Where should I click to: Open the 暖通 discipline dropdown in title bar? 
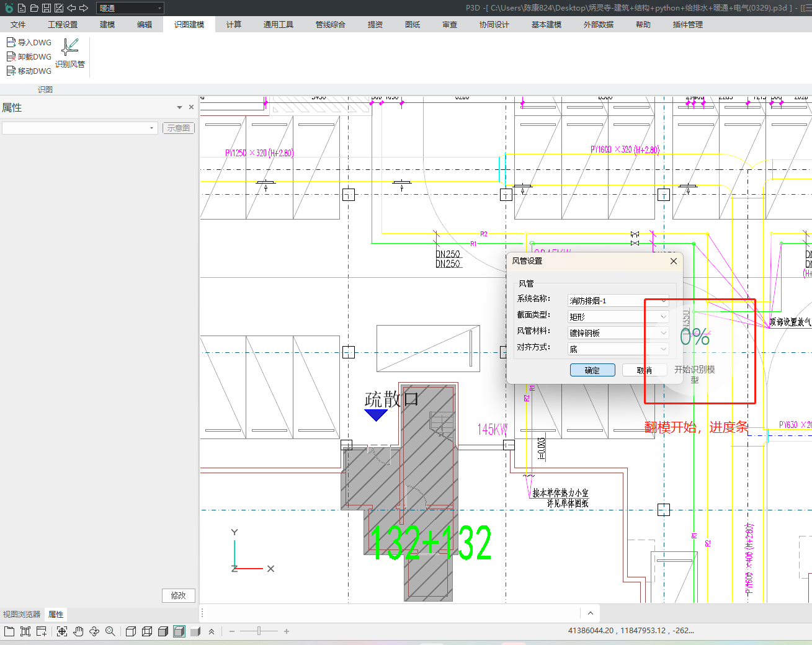(130, 8)
